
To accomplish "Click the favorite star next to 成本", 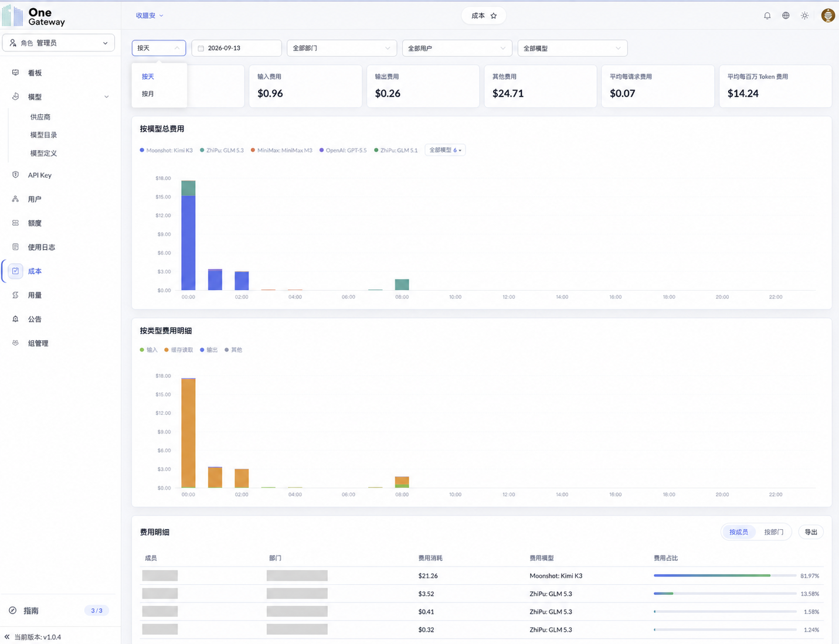I will 494,16.
